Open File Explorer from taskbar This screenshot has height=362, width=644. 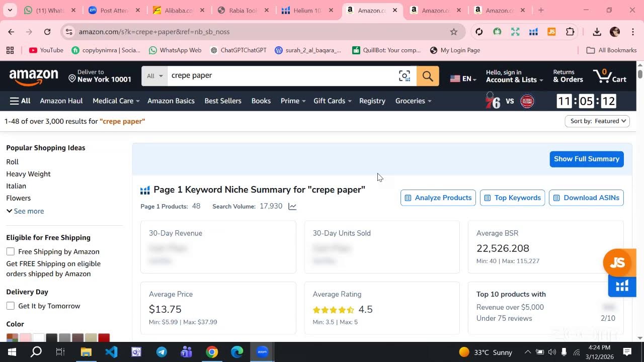86,352
